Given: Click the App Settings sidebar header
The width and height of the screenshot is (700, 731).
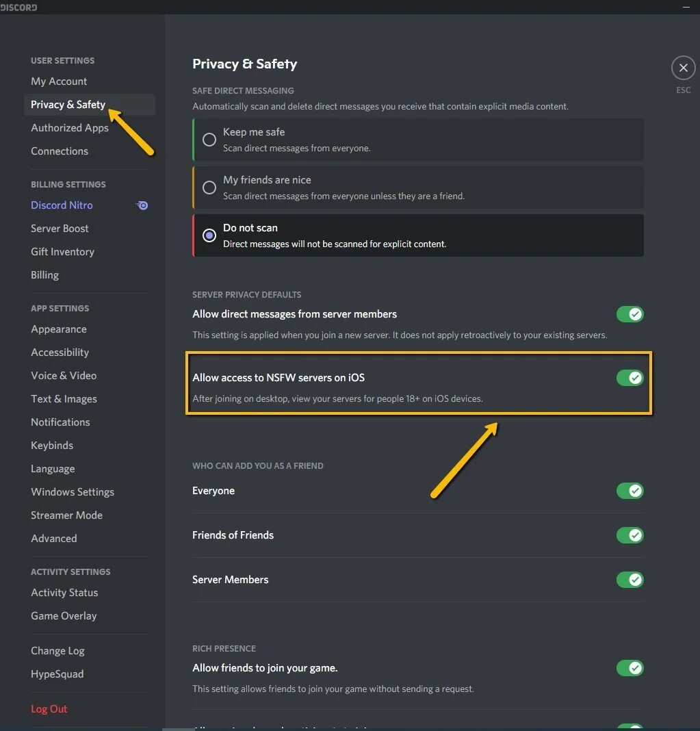Looking at the screenshot, I should tap(60, 309).
